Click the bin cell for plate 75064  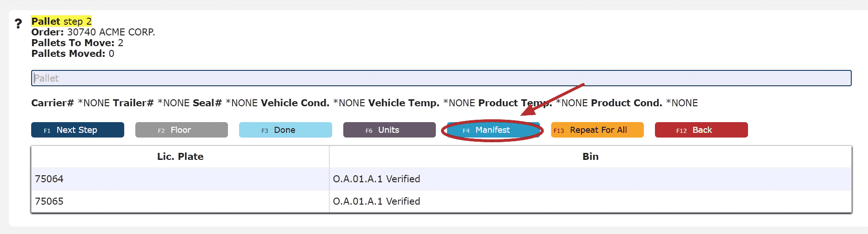click(x=376, y=179)
